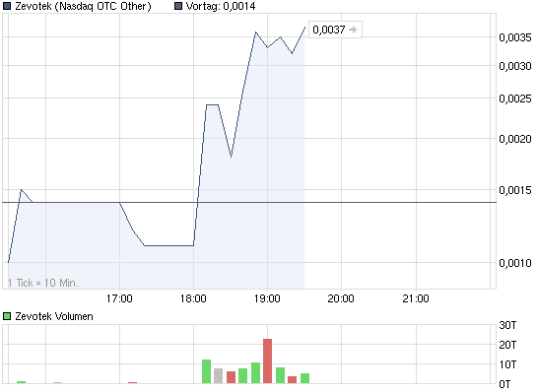Click the arrow in the 0,0037 price tag

coord(353,30)
